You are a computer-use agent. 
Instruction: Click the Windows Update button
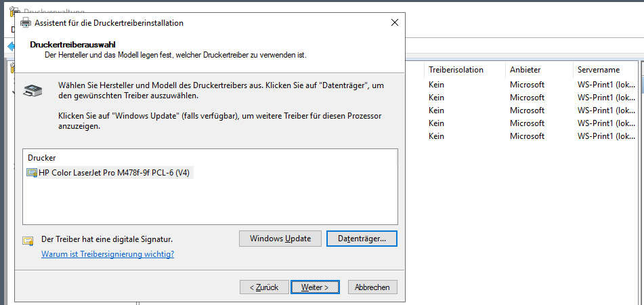(x=280, y=239)
